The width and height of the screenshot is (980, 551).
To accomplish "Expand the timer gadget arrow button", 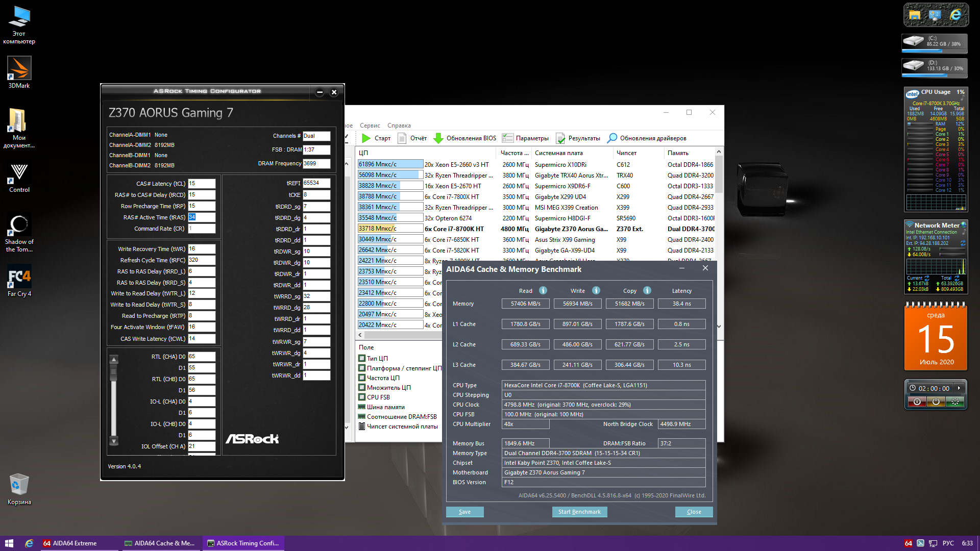I will (959, 388).
